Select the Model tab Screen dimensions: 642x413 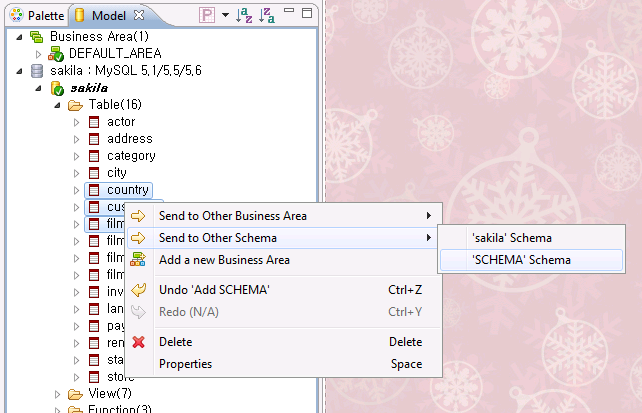click(109, 15)
